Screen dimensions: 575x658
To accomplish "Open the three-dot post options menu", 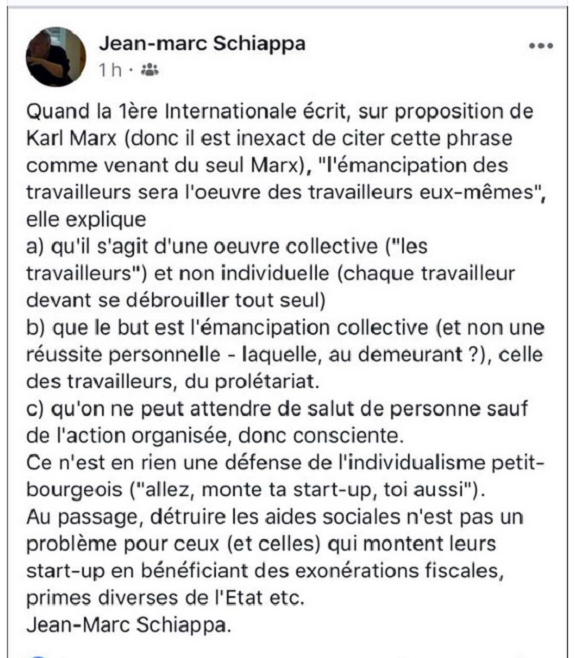I will click(541, 46).
